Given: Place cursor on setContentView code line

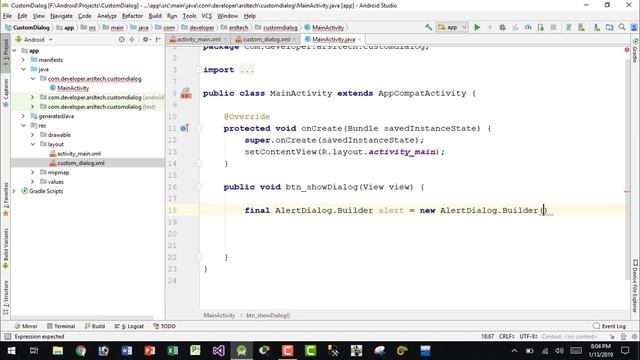Looking at the screenshot, I should (x=344, y=152).
